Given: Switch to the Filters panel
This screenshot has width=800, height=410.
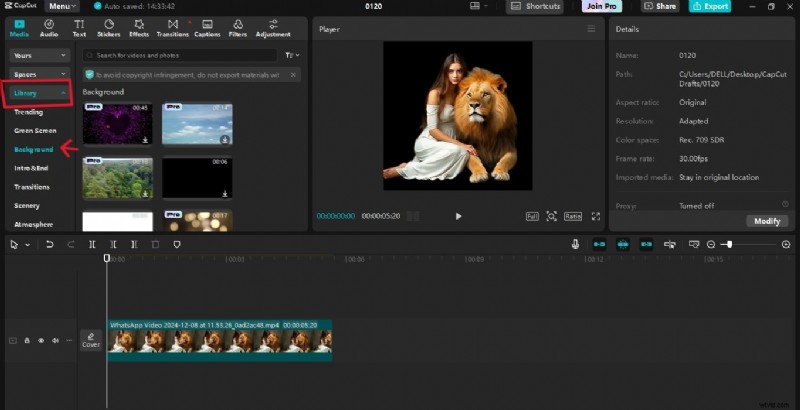Looking at the screenshot, I should (237, 28).
